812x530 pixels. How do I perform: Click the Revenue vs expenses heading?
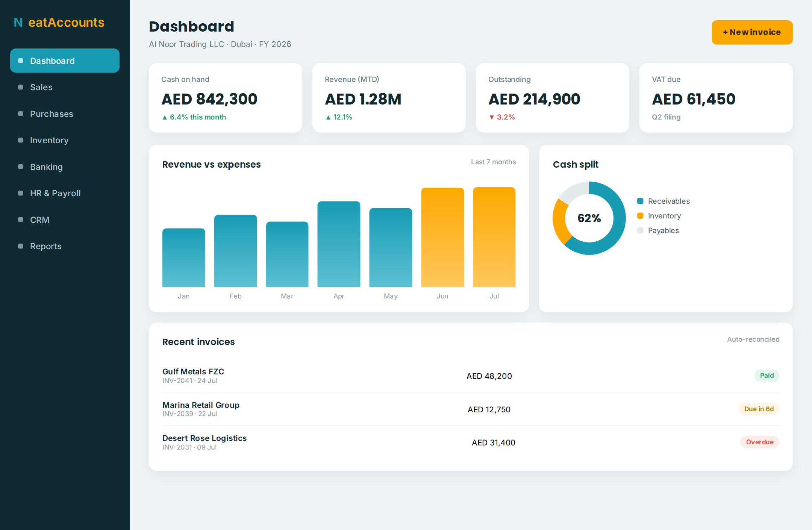(211, 165)
